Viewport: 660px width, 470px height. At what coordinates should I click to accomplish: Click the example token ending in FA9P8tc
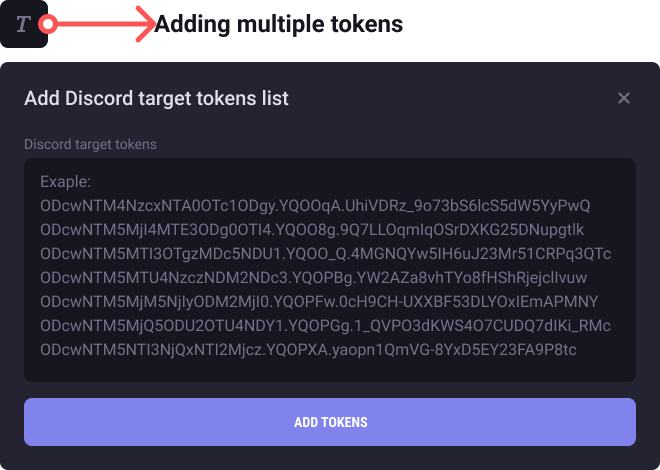(308, 350)
